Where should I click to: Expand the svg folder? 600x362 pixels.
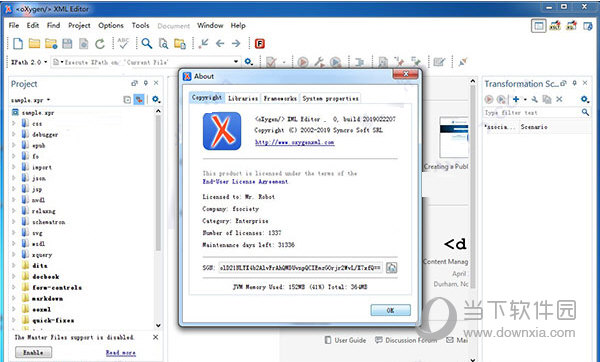[x=14, y=233]
